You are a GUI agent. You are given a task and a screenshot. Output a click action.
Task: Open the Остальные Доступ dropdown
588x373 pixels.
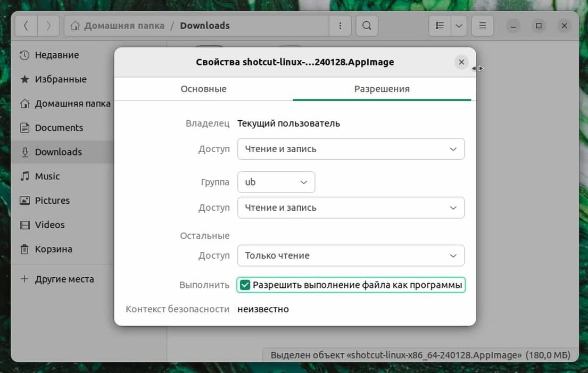point(351,255)
